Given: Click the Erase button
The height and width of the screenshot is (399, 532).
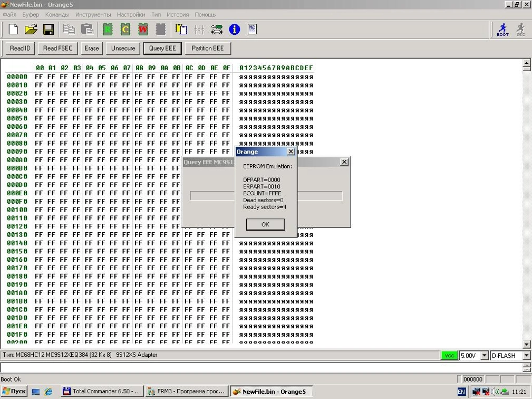Looking at the screenshot, I should [92, 48].
